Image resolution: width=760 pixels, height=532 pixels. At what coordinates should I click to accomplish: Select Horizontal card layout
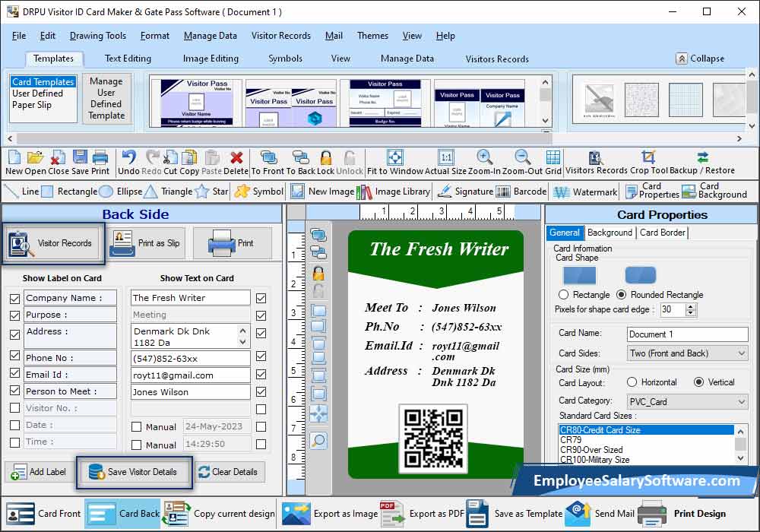point(632,382)
